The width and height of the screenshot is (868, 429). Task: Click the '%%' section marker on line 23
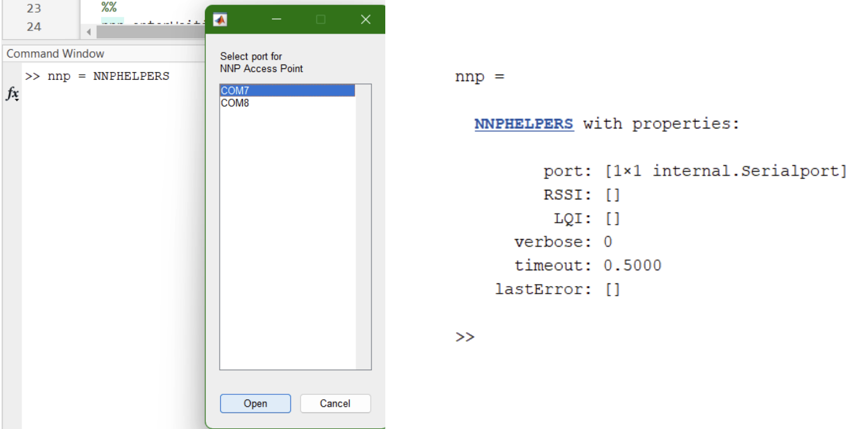coord(109,9)
